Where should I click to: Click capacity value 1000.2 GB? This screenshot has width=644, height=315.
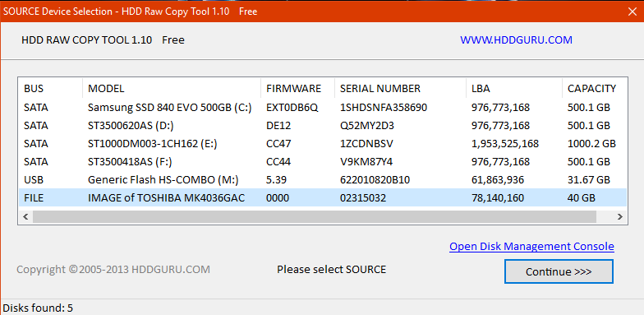pos(591,143)
